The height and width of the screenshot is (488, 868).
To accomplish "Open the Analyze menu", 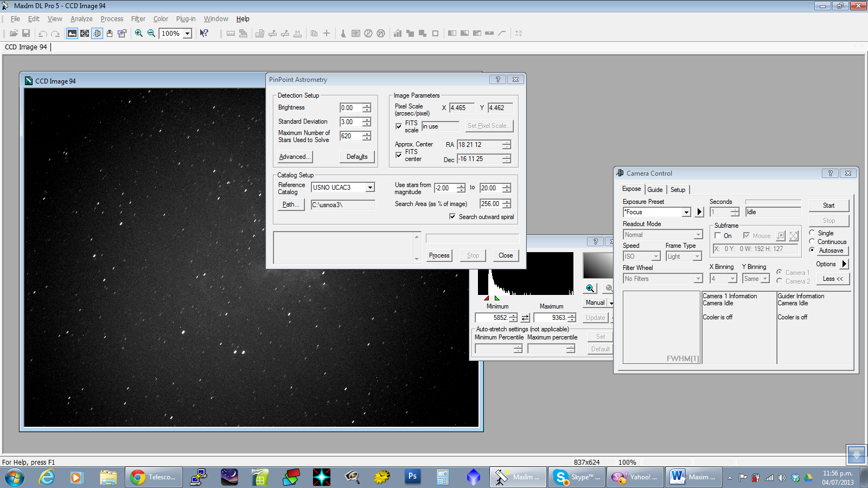I will (81, 18).
